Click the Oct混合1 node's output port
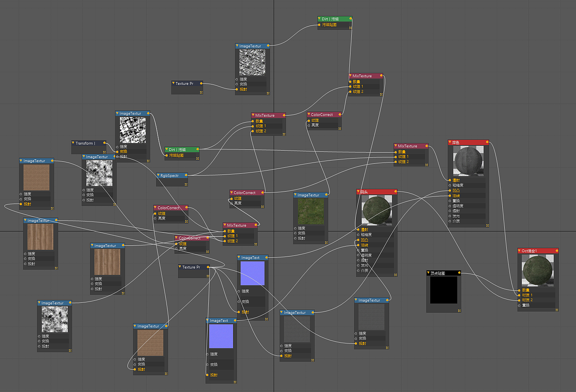Screen dimensions: 576x392 (557, 251)
